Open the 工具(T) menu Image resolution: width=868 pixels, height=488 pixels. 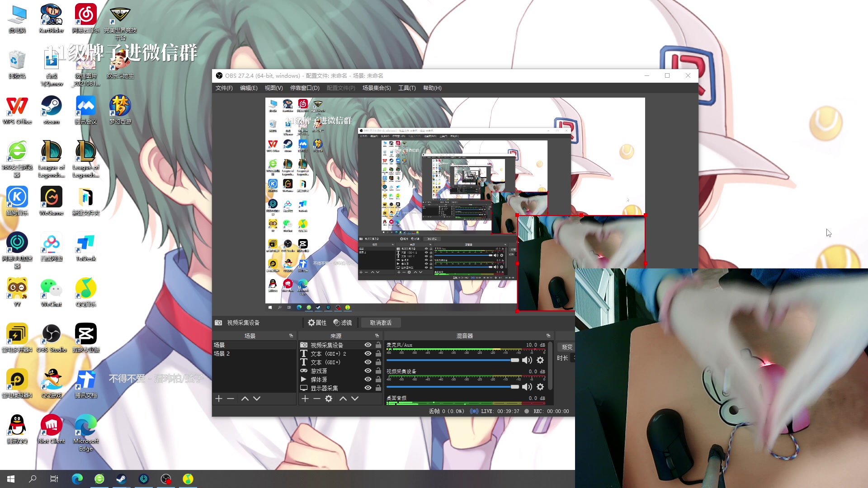[x=407, y=88]
